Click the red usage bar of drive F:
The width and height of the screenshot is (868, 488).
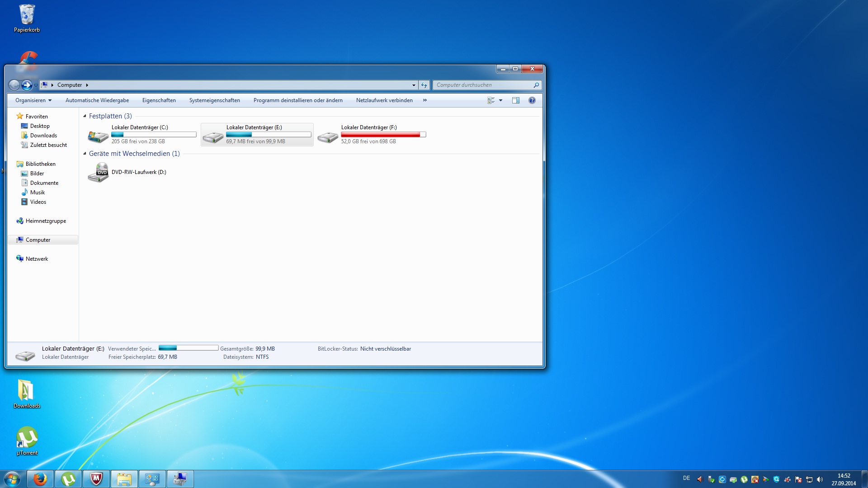tap(381, 135)
